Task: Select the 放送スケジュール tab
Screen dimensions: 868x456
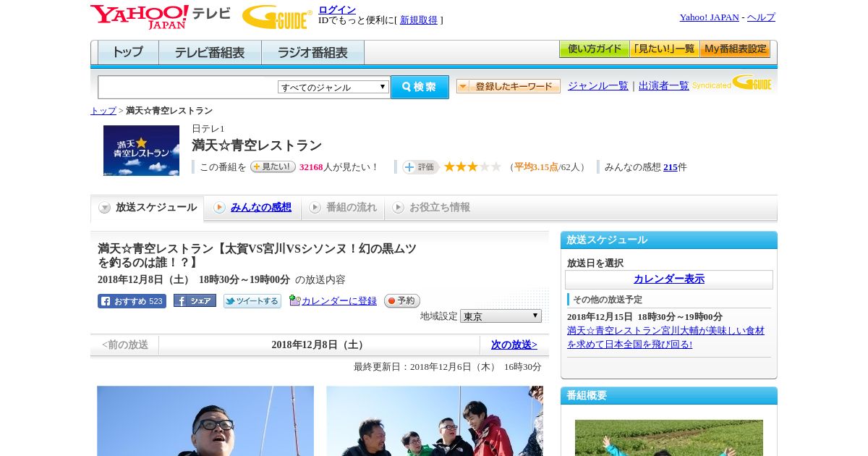Action: pyautogui.click(x=148, y=208)
